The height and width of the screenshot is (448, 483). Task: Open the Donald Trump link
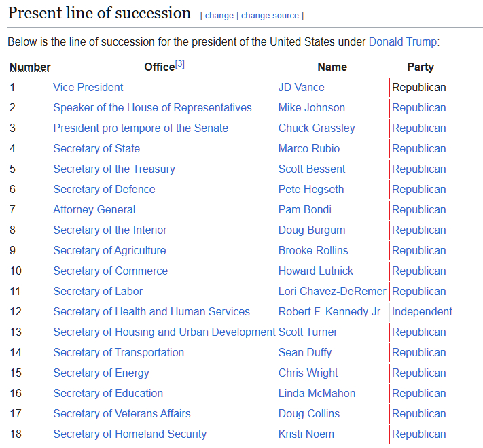(402, 41)
